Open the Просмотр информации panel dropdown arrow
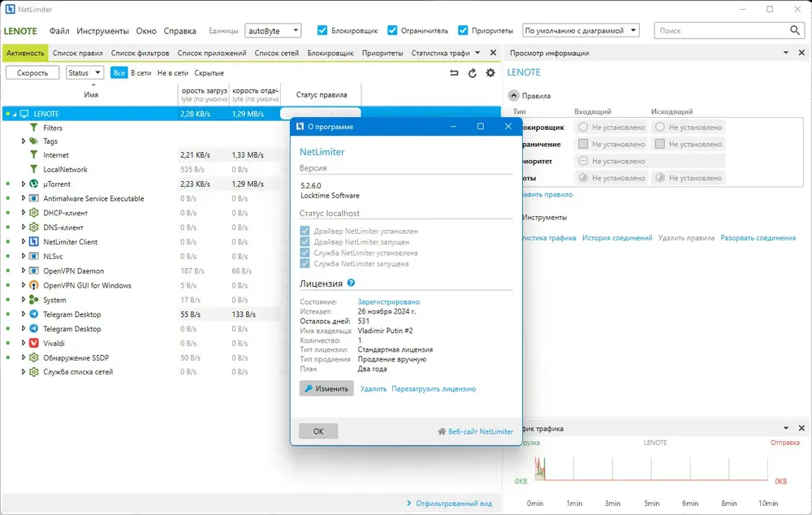Image resolution: width=812 pixels, height=515 pixels. point(785,53)
